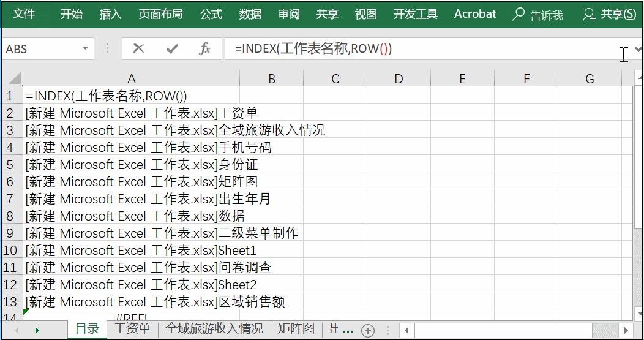Click cell with 区域销售额 entry
Viewport: 644px width, 340px height.
tap(131, 302)
